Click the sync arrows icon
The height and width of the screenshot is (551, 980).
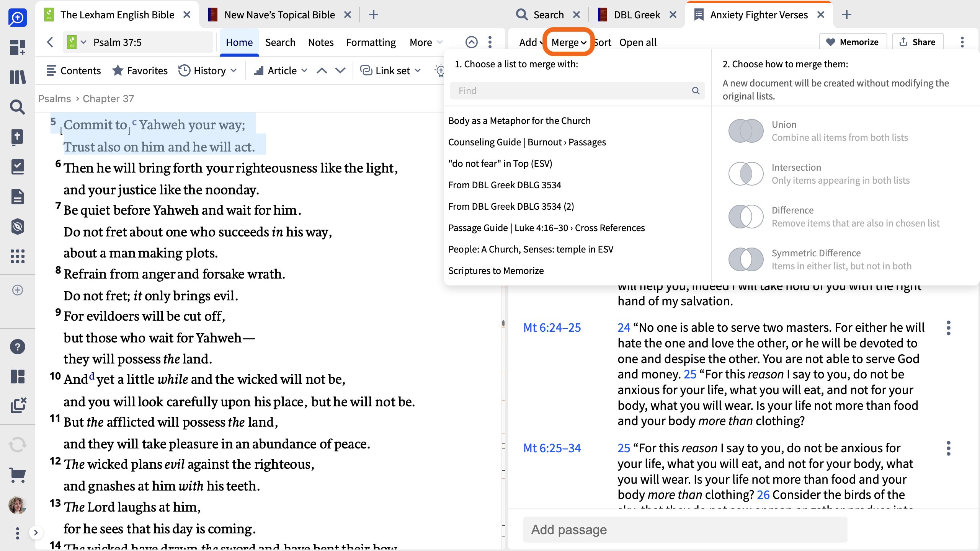(x=18, y=445)
